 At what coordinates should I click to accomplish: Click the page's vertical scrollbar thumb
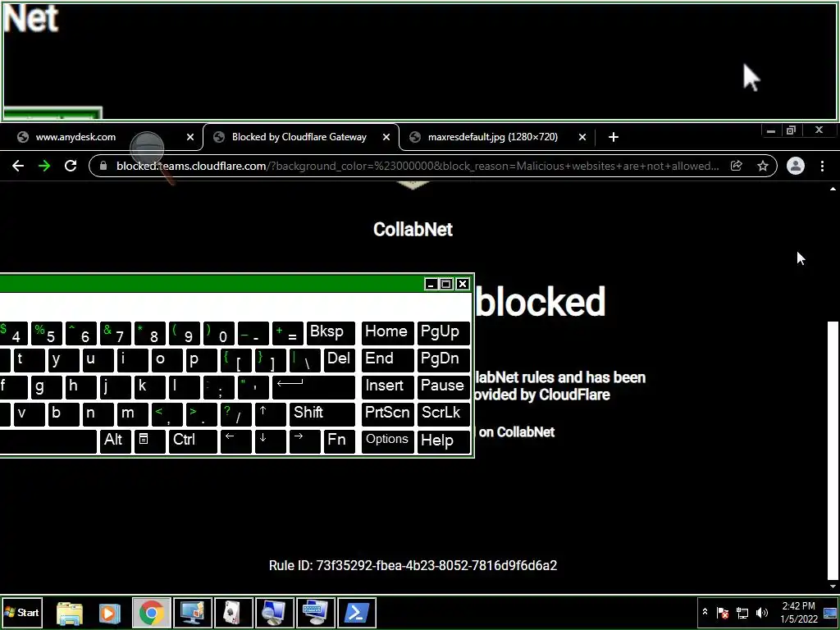[833, 450]
